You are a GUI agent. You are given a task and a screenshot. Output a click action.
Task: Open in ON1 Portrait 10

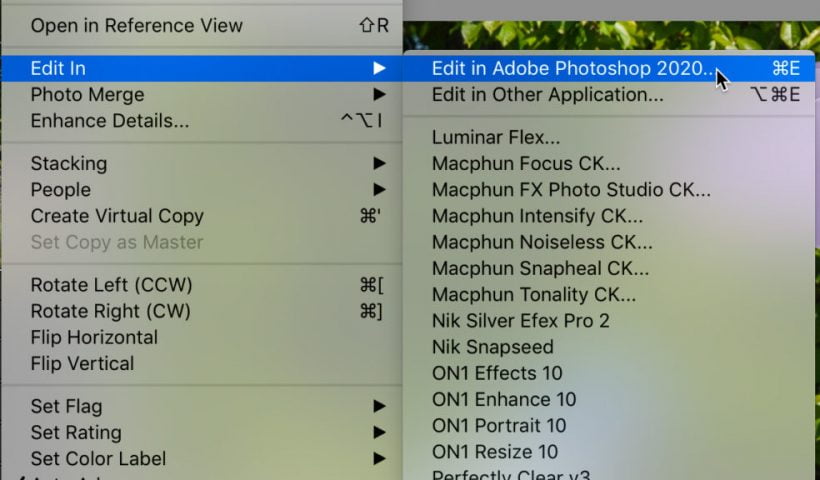pyautogui.click(x=609, y=425)
